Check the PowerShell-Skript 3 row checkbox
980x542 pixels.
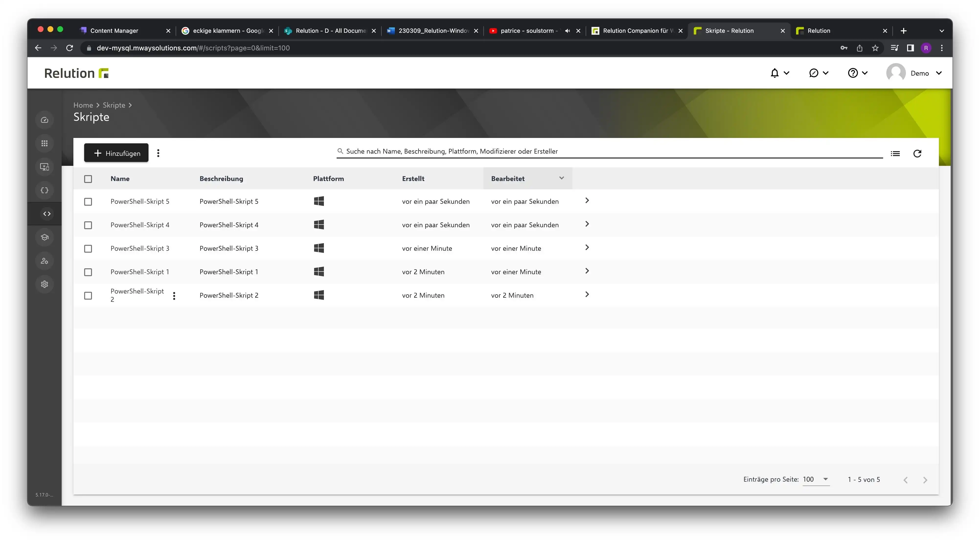[x=88, y=249]
